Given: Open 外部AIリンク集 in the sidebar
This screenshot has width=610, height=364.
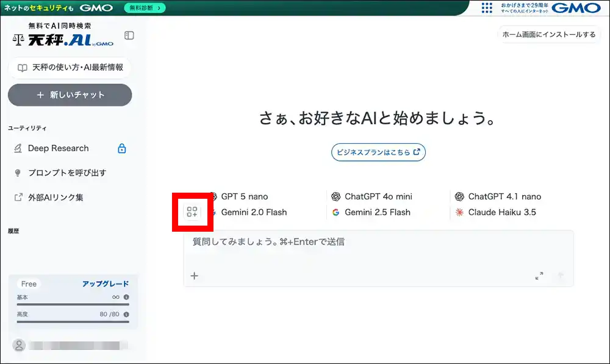Looking at the screenshot, I should (x=56, y=198).
